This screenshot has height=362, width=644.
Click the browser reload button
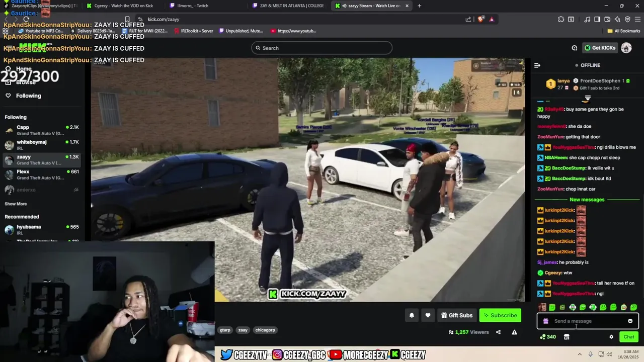pos(26,19)
